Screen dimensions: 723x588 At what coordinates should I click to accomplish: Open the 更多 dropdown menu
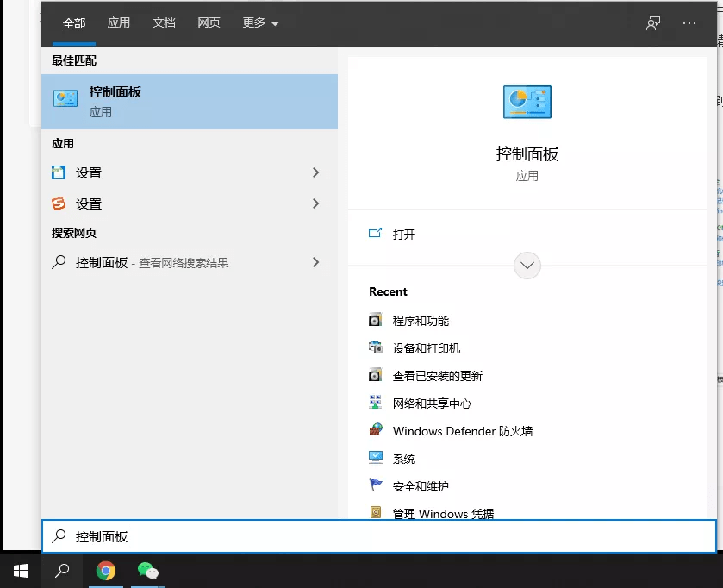tap(259, 23)
